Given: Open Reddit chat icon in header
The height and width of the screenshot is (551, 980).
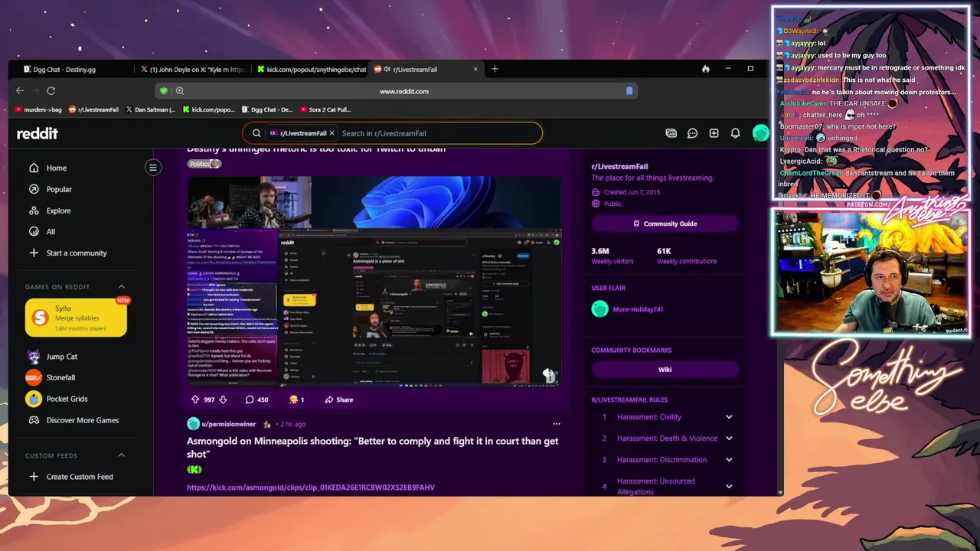Looking at the screenshot, I should [692, 133].
